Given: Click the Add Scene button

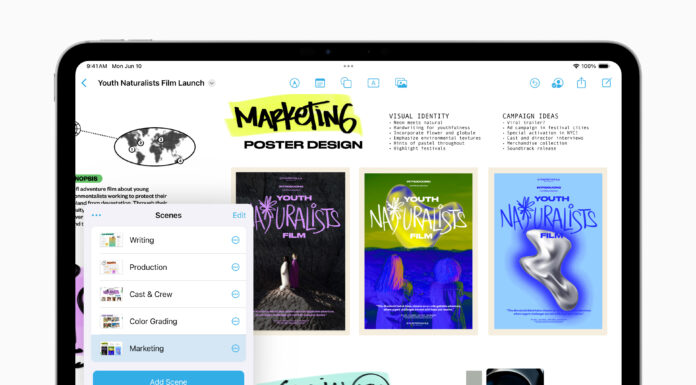Looking at the screenshot, I should click(x=169, y=378).
